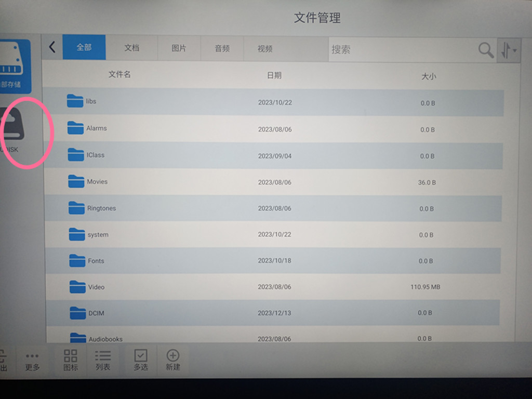The width and height of the screenshot is (532, 399).
Task: Select the Ringtones folder name
Action: [101, 208]
